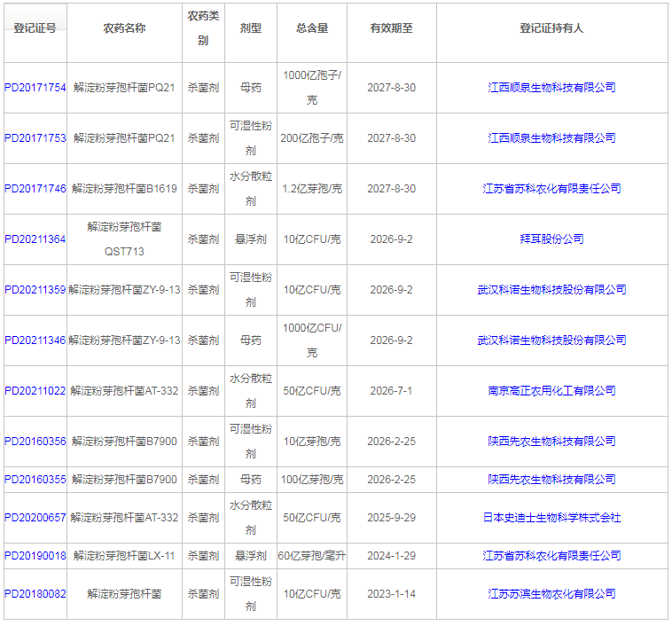Select the 解淀粉芽孢杆菌LX-11 name cell
Image resolution: width=672 pixels, height=626 pixels.
[x=124, y=556]
